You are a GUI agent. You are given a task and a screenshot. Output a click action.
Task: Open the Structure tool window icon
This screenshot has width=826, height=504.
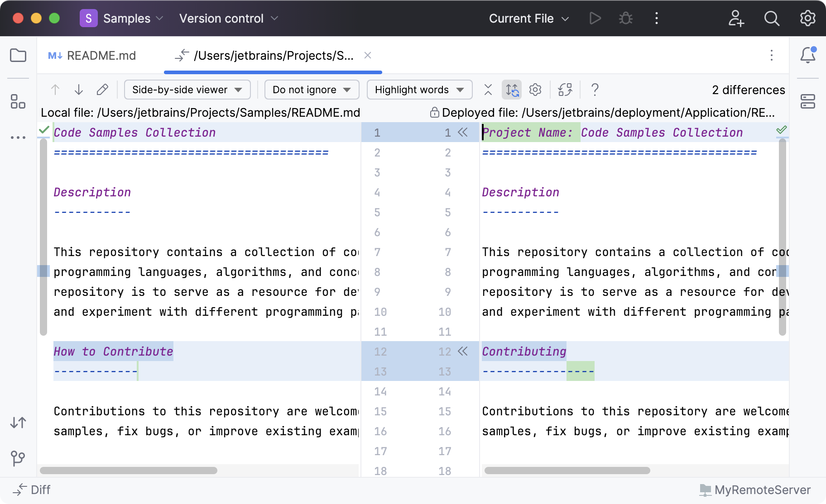pos(18,101)
